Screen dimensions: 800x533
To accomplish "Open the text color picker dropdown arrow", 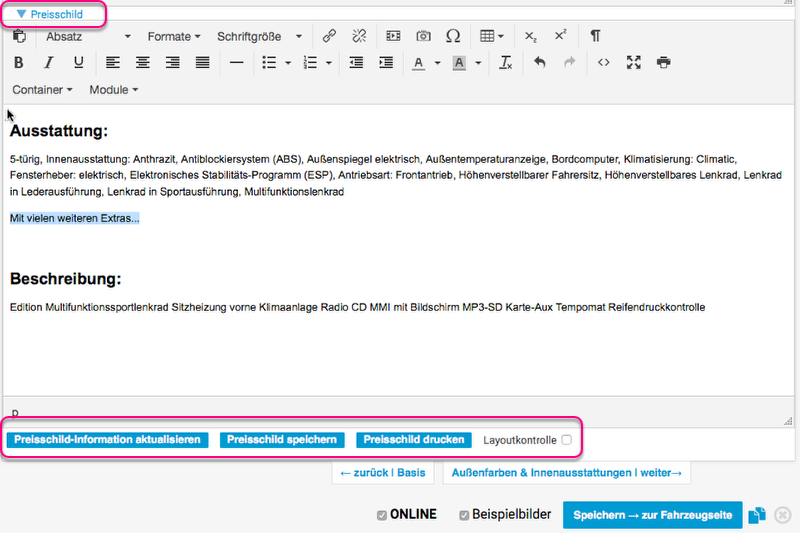I will (437, 62).
